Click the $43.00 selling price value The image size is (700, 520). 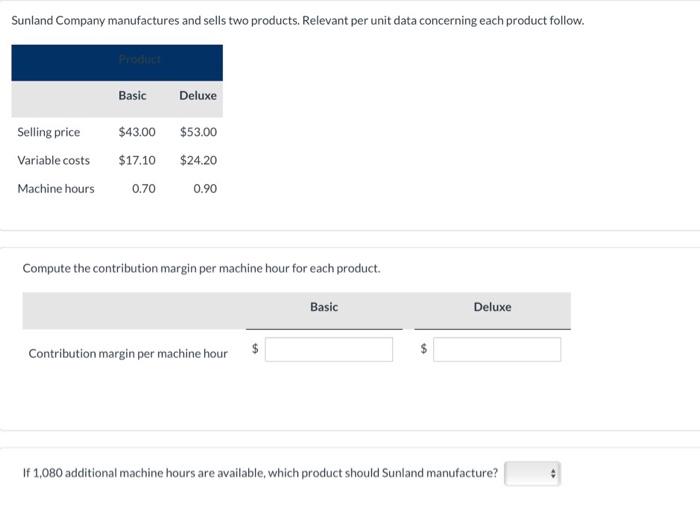pos(137,132)
